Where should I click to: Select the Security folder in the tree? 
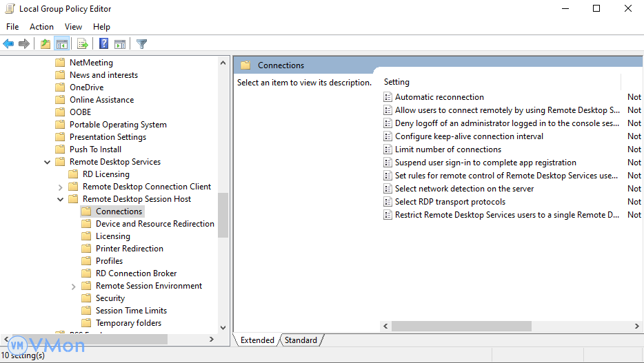click(110, 298)
